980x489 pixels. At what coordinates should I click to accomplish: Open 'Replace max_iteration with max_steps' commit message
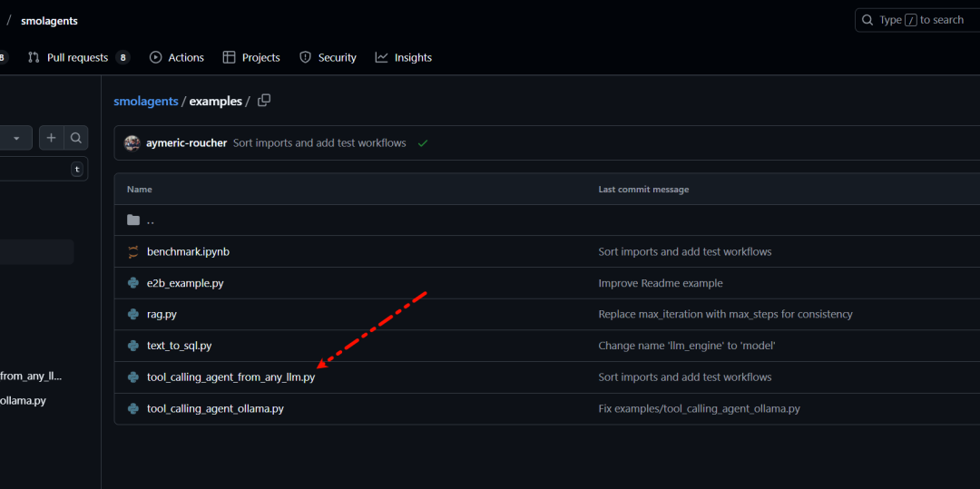click(726, 314)
